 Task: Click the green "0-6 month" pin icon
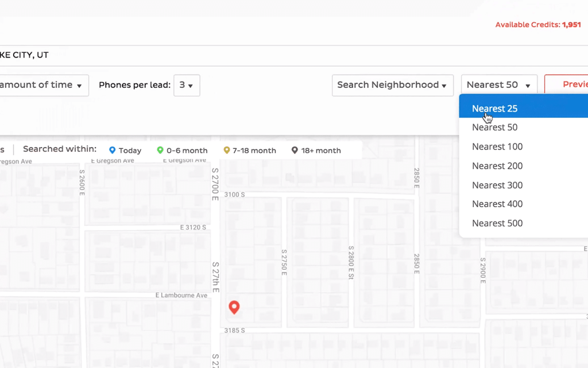coord(159,150)
